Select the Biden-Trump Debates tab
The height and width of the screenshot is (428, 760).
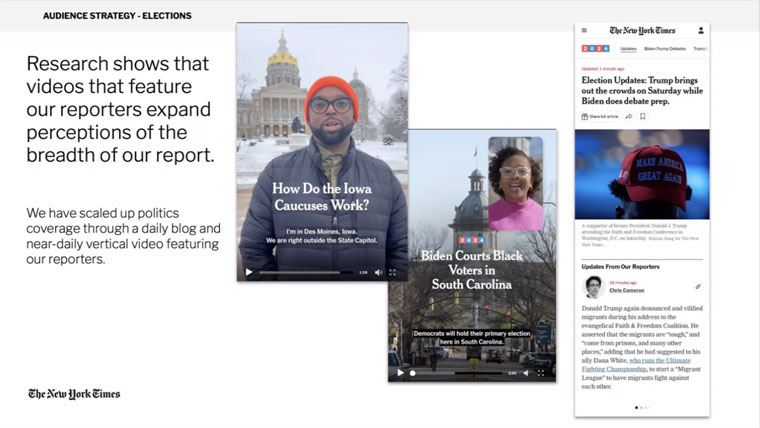click(x=665, y=48)
